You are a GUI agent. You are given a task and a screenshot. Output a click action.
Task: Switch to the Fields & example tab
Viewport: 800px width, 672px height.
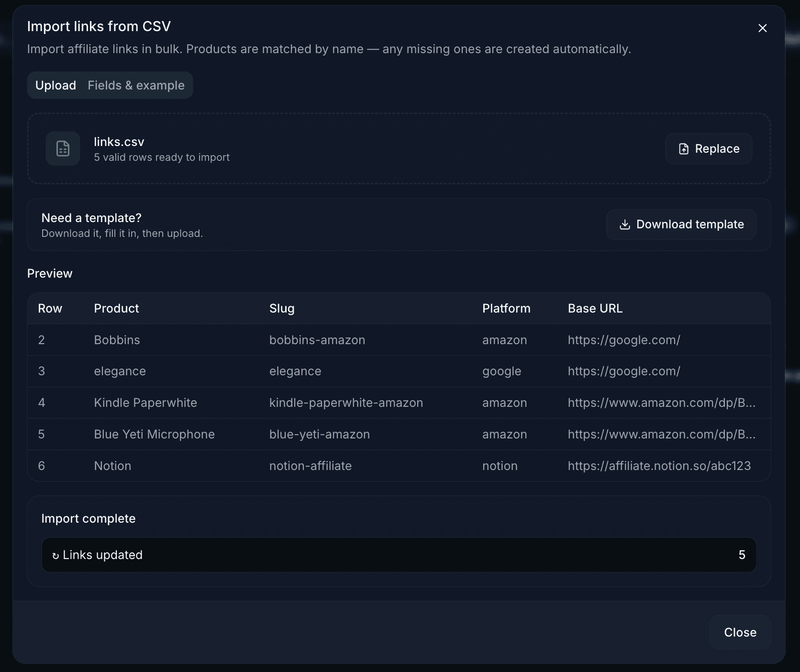click(x=136, y=85)
